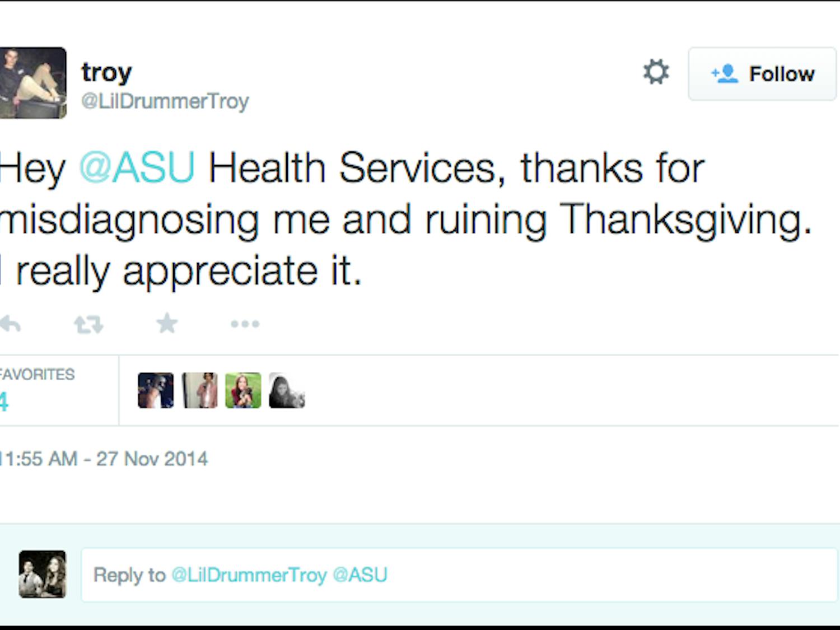Open the tweet timestamp permalink
Image resolution: width=840 pixels, height=630 pixels.
tap(104, 459)
